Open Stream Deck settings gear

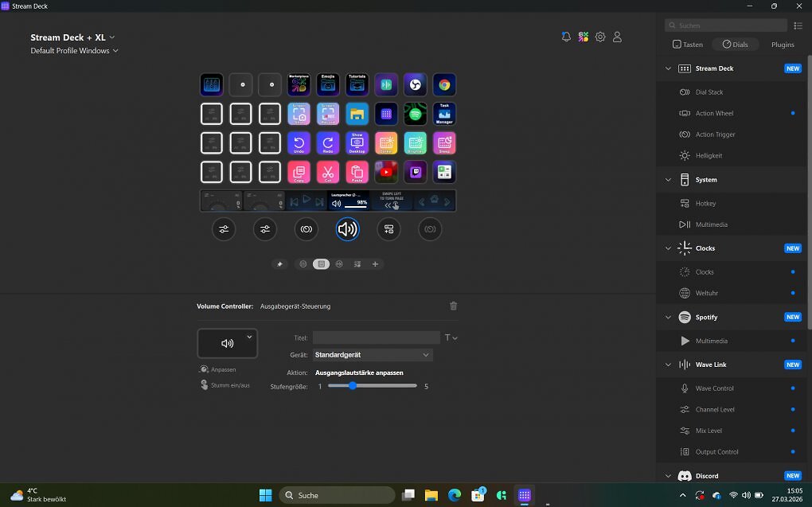coord(600,37)
